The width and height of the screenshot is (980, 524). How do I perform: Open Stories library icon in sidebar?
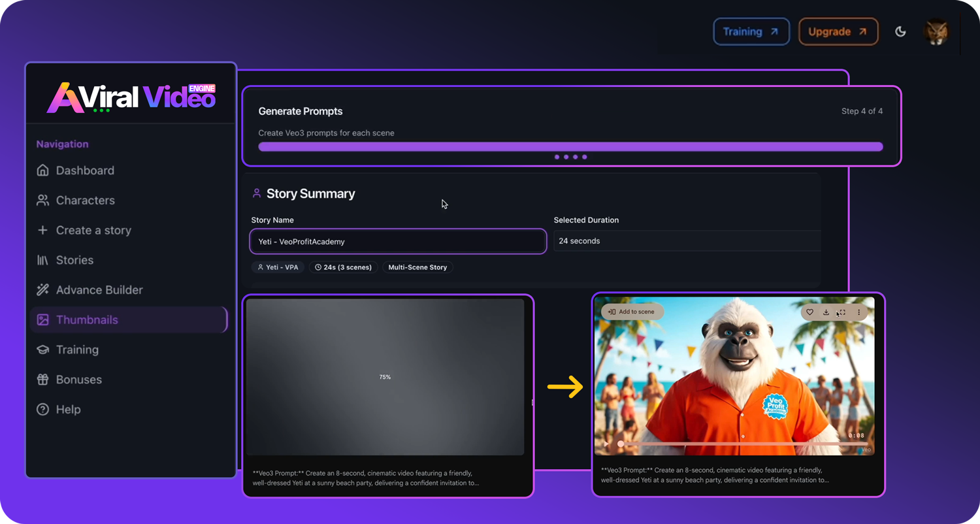tap(42, 260)
